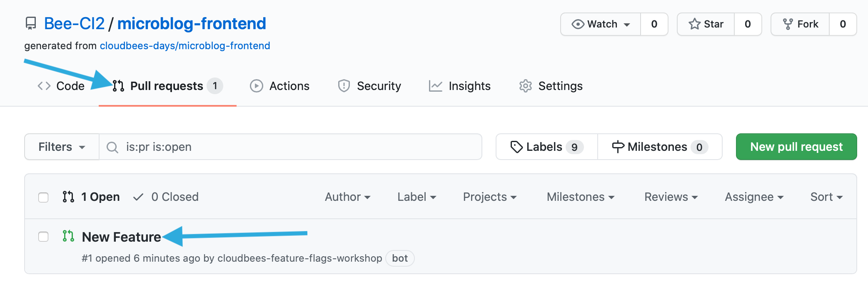Image resolution: width=868 pixels, height=290 pixels.
Task: Expand the Filters dropdown
Action: (x=62, y=147)
